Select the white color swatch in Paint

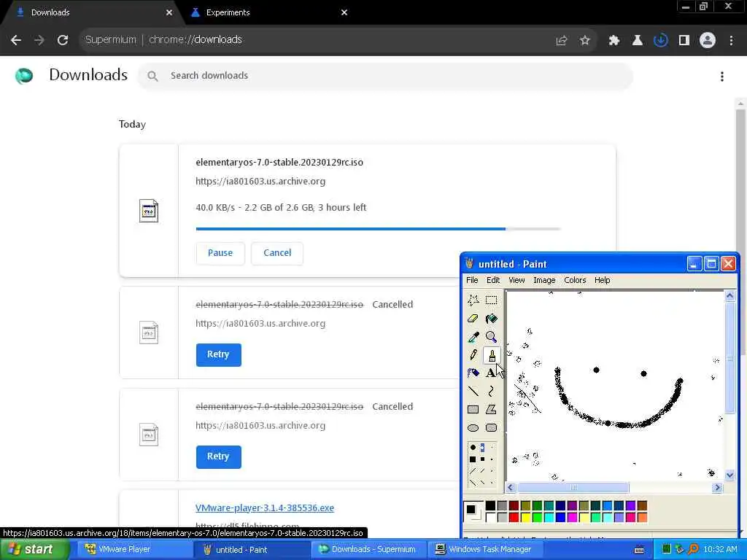(490, 517)
